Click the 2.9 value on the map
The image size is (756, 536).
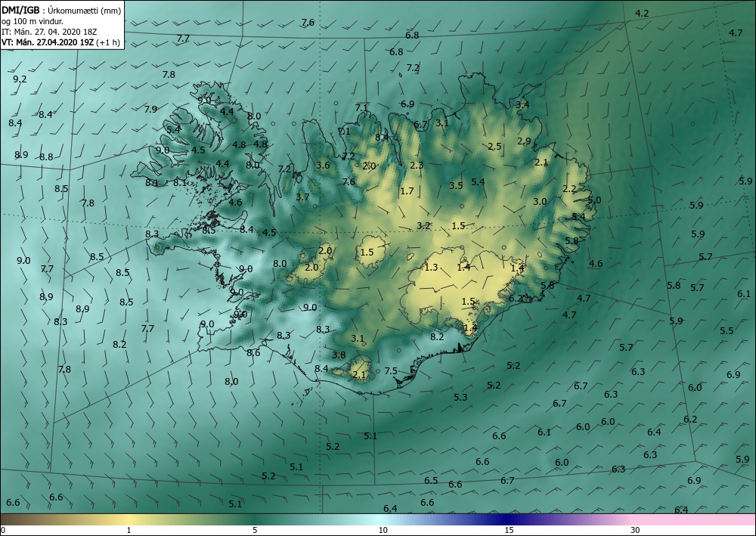pyautogui.click(x=524, y=141)
